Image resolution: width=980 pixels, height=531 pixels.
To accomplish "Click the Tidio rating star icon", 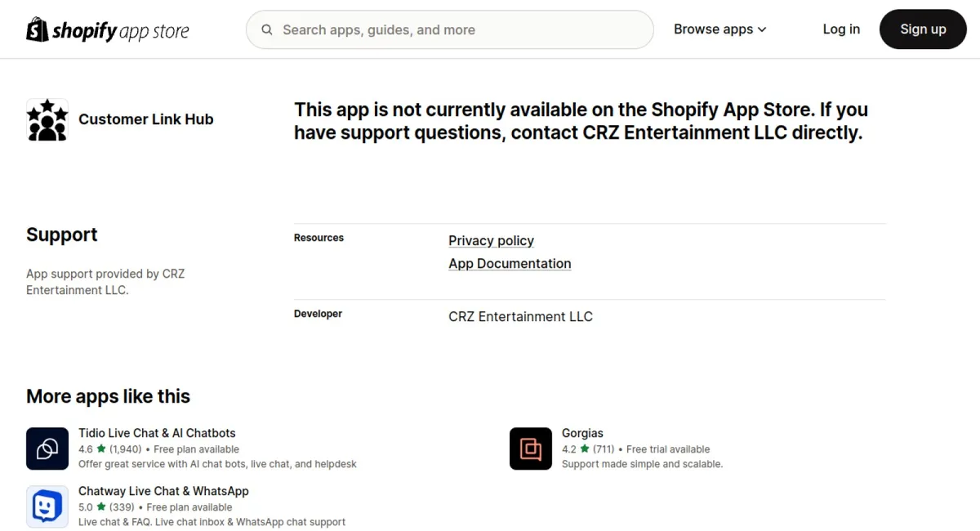I will click(x=101, y=448).
